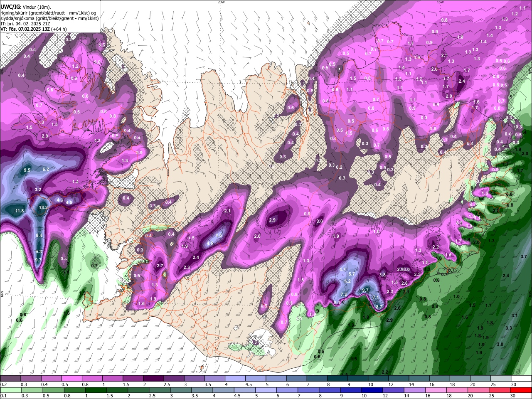The height and width of the screenshot is (399, 532).
Task: Click the 3.1 rain value offshore southeast
Action: 515,315
